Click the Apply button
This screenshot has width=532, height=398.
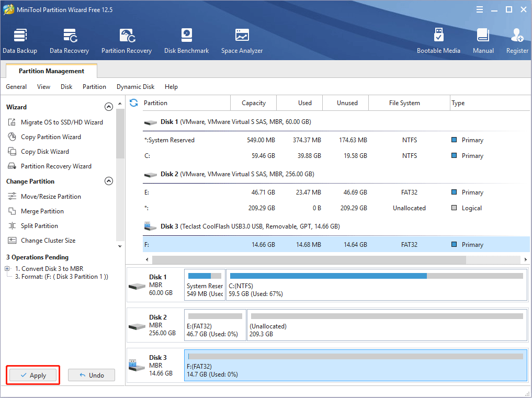coord(33,376)
